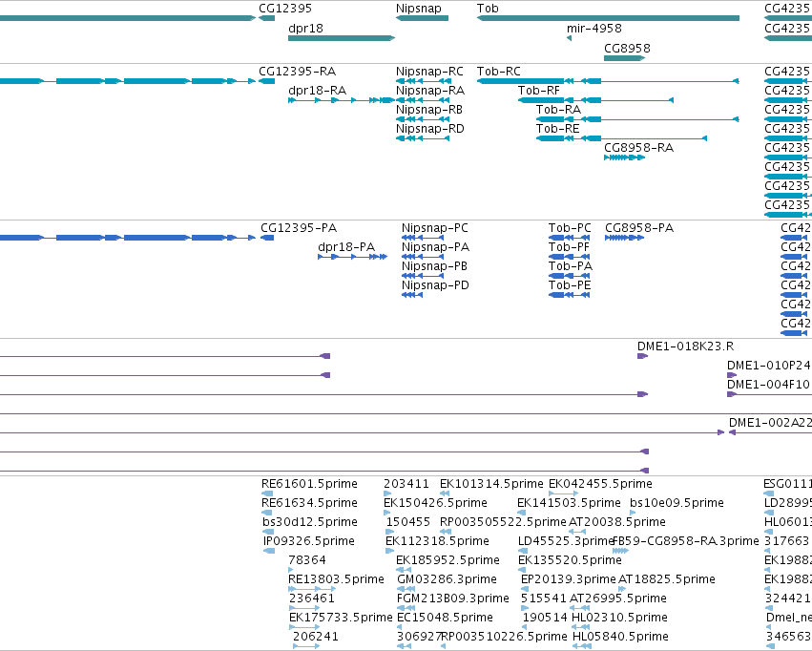Image resolution: width=812 pixels, height=651 pixels.
Task: Select the EK101314.5prime EST label
Action: click(x=491, y=484)
